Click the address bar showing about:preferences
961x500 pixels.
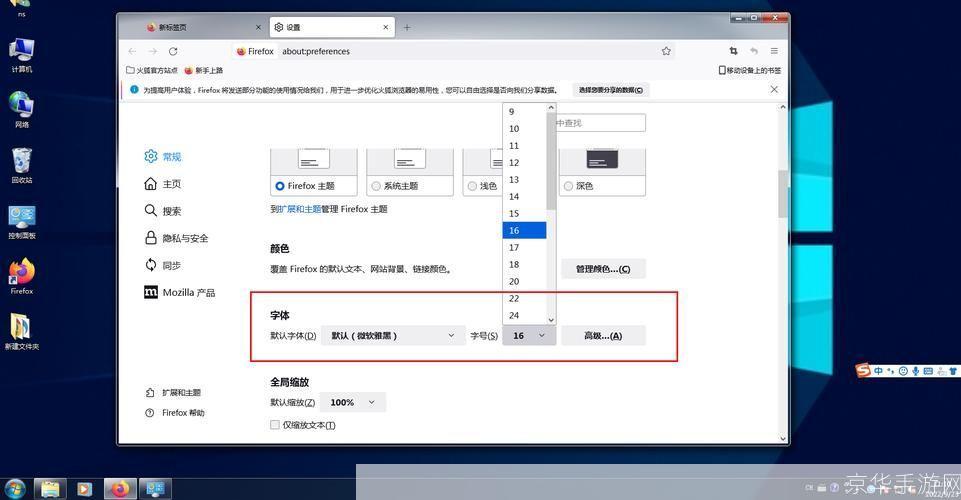click(x=454, y=51)
